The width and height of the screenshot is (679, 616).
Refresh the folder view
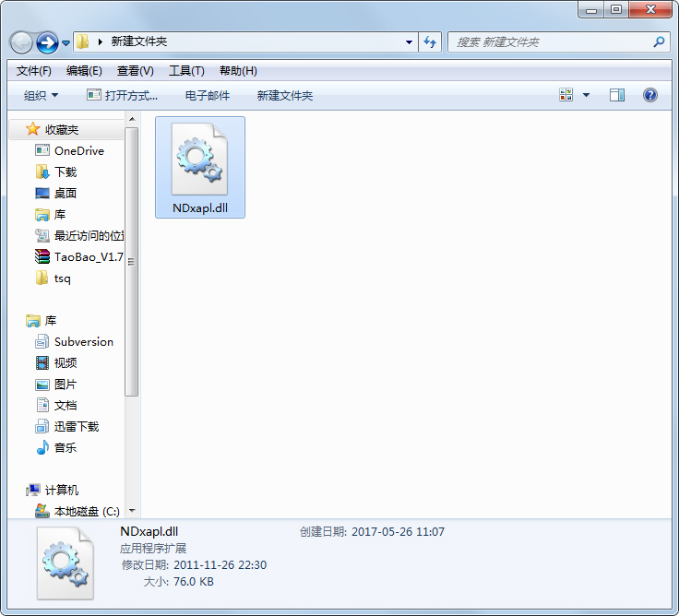[430, 42]
